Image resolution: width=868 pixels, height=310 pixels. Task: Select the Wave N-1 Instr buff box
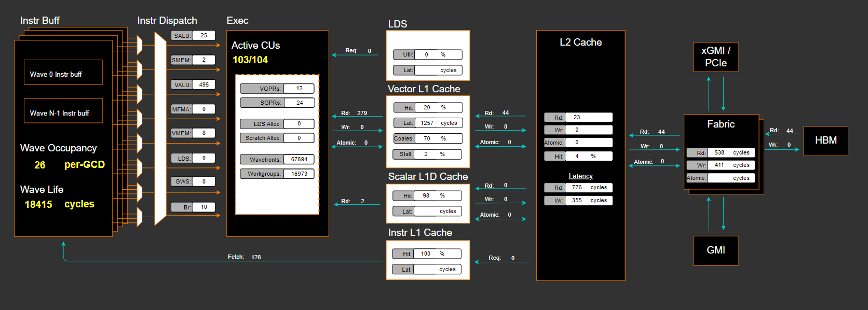[63, 111]
